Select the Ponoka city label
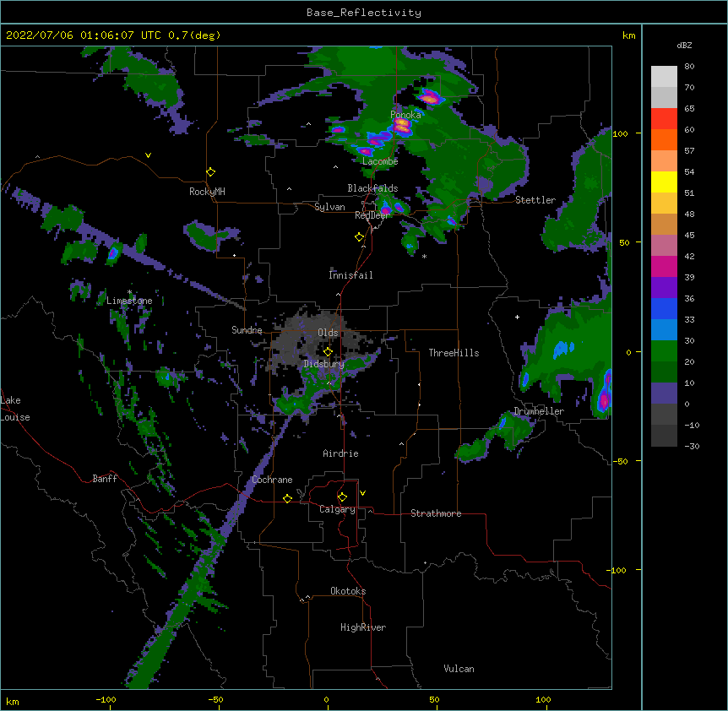The height and width of the screenshot is (711, 728). [405, 114]
